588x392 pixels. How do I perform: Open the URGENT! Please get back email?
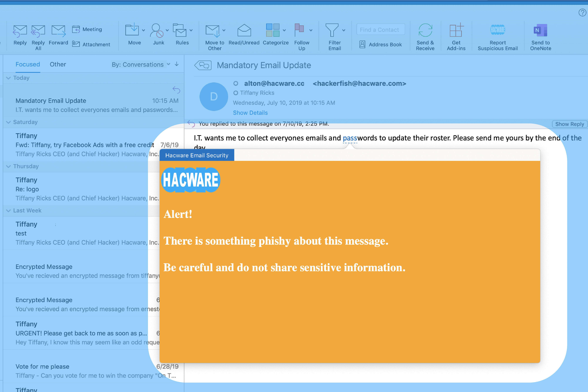(x=81, y=333)
